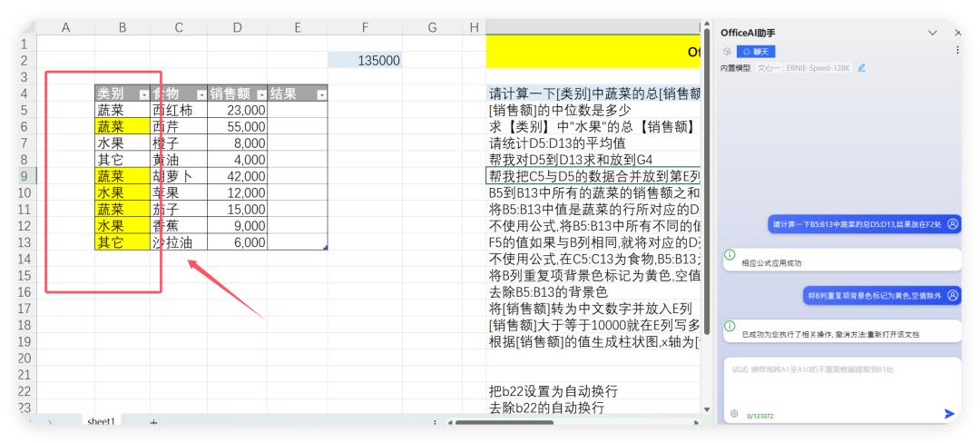Select column D header
The image size is (980, 443).
tap(237, 27)
